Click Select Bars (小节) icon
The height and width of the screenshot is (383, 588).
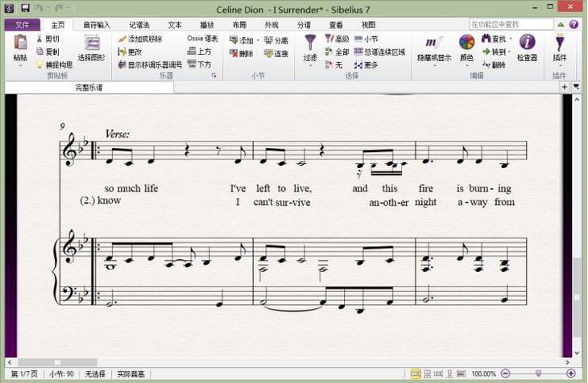coord(358,39)
